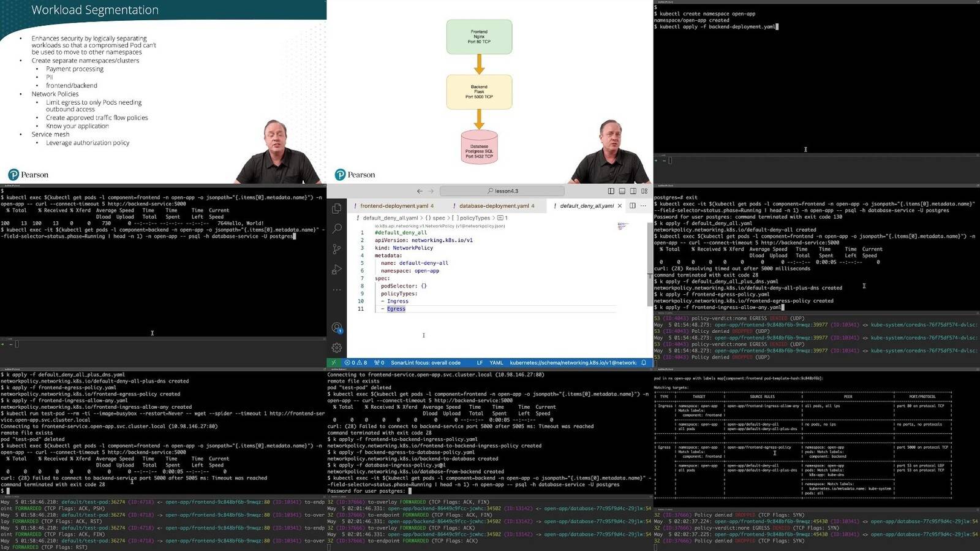The height and width of the screenshot is (551, 980).
Task: Open the Source Control view
Action: (x=337, y=249)
